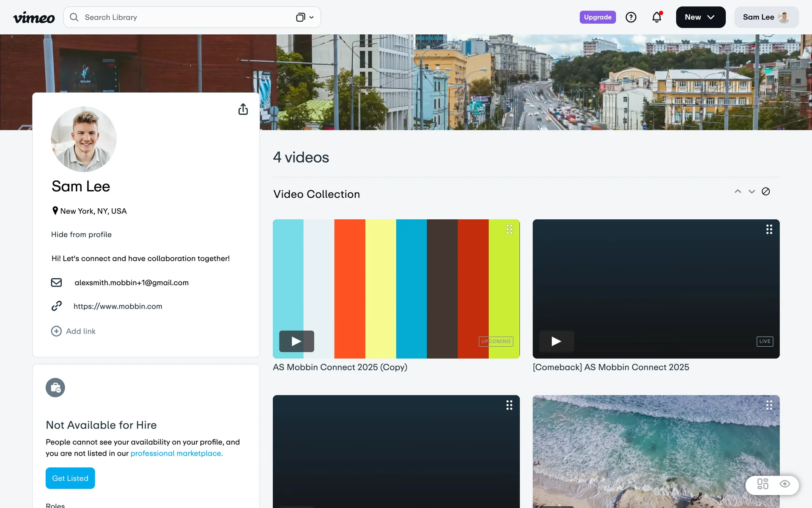This screenshot has height=508, width=812.
Task: Click the Vimeo logo
Action: (34, 17)
